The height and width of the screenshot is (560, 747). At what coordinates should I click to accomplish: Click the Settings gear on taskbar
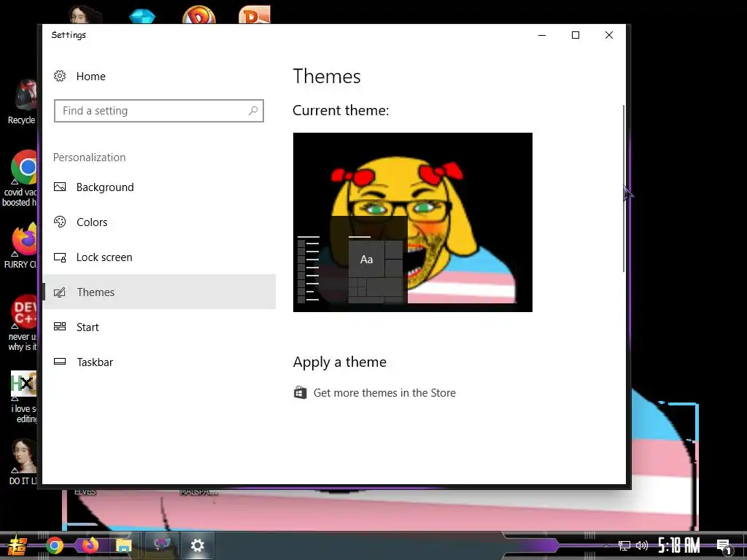(197, 545)
